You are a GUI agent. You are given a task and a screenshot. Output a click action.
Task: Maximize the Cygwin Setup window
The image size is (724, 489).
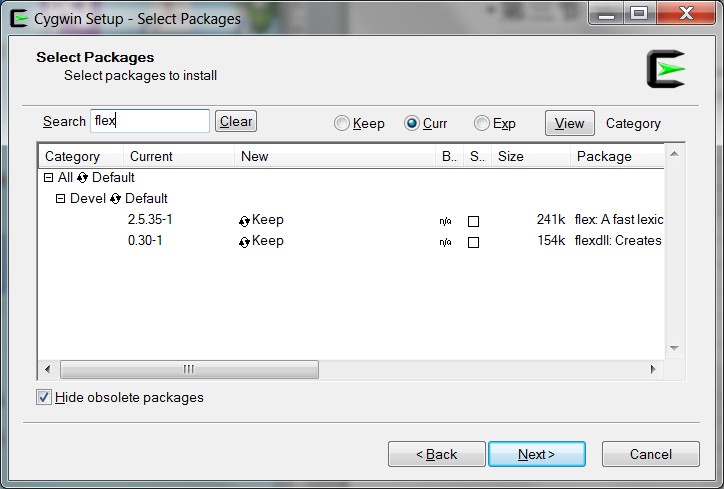(639, 14)
